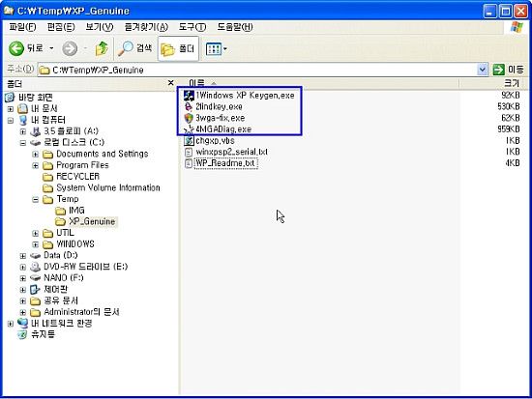
Task: Select the Recycle Bin (휴지통) icon
Action: pos(22,334)
